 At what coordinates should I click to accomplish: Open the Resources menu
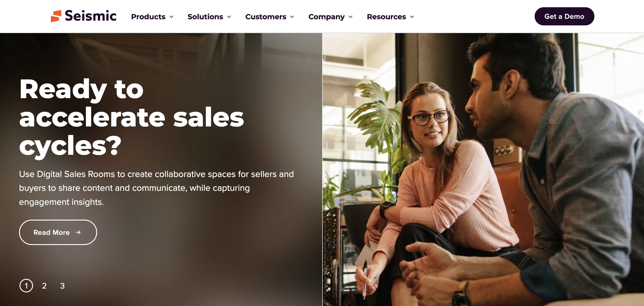391,17
